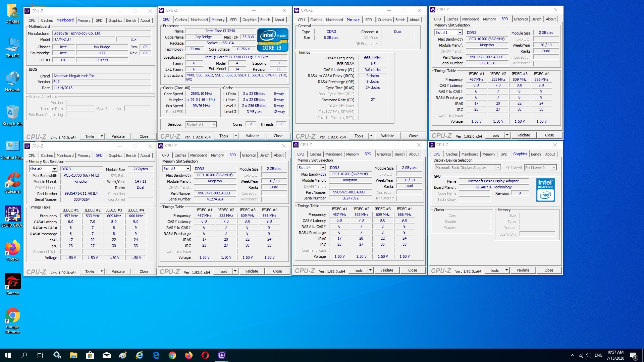
Task: Show hidden system tray icons
Action: click(x=573, y=355)
